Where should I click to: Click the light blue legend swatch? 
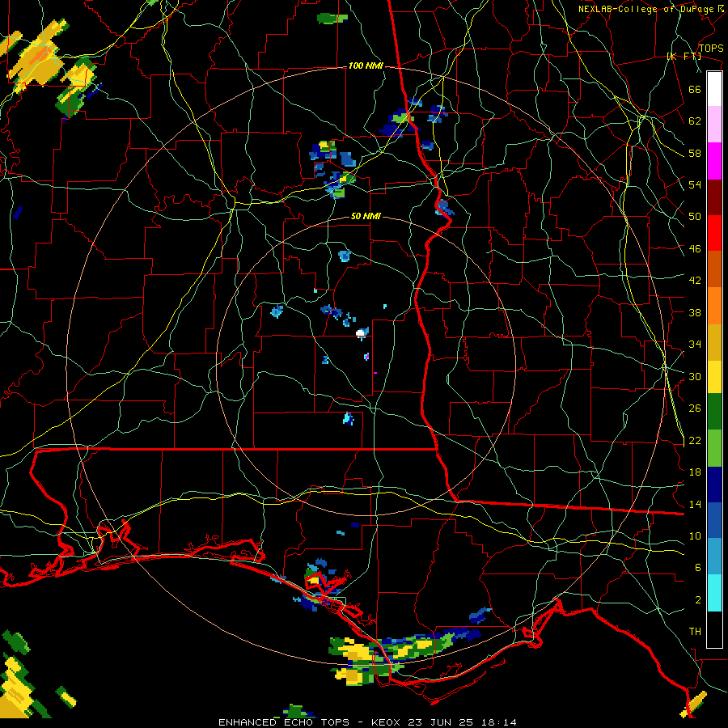tap(714, 557)
